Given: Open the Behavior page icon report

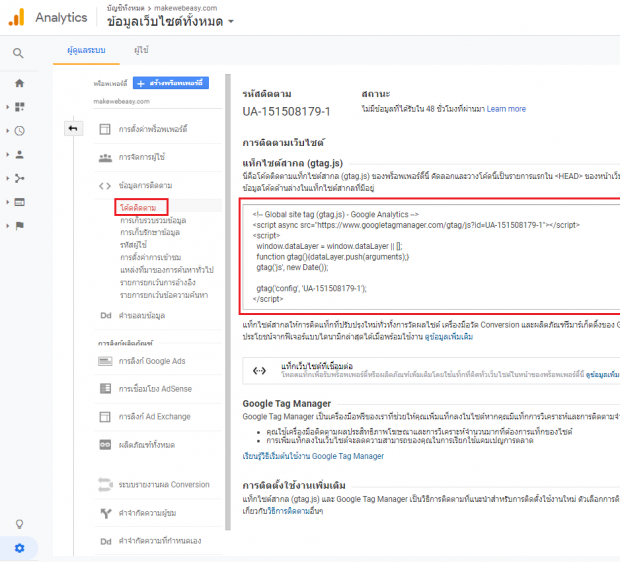Looking at the screenshot, I should click(19, 202).
